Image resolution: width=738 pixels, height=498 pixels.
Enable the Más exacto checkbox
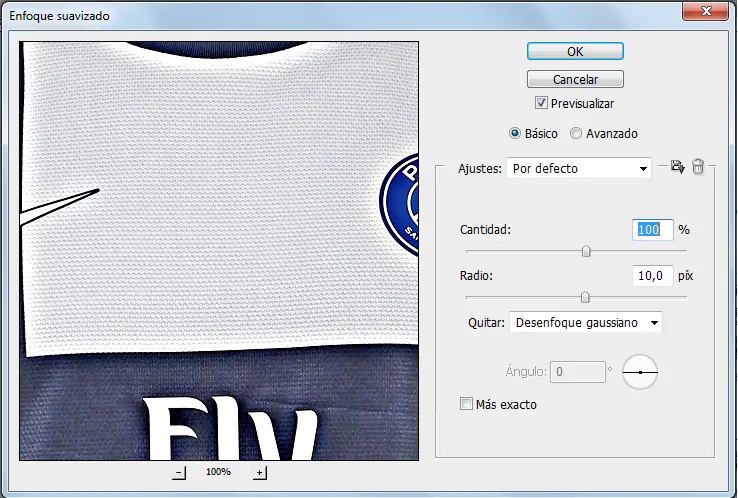pos(466,404)
